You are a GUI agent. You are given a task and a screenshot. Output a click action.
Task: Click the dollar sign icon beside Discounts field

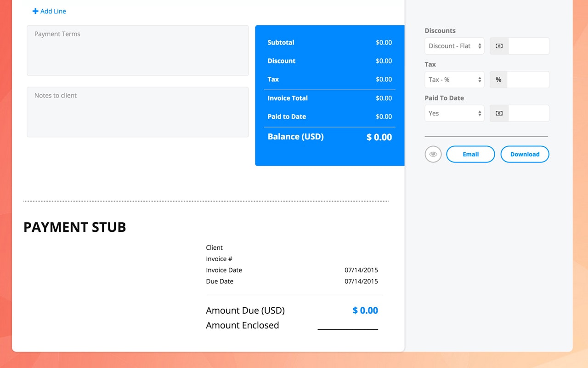pyautogui.click(x=499, y=46)
